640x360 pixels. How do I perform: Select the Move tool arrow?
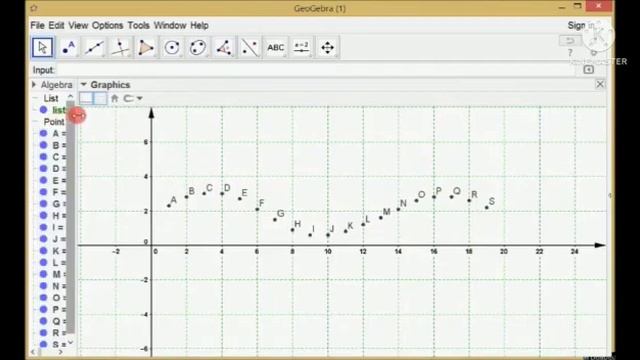pyautogui.click(x=42, y=47)
